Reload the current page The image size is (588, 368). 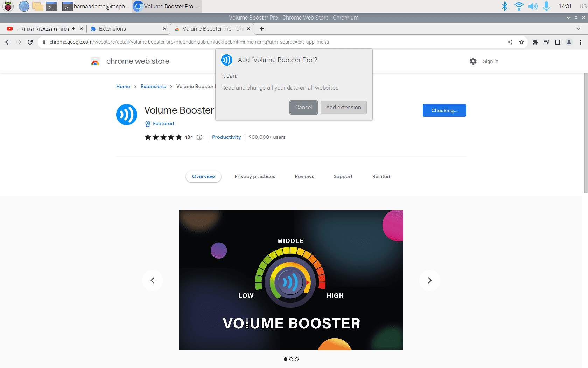tap(30, 42)
